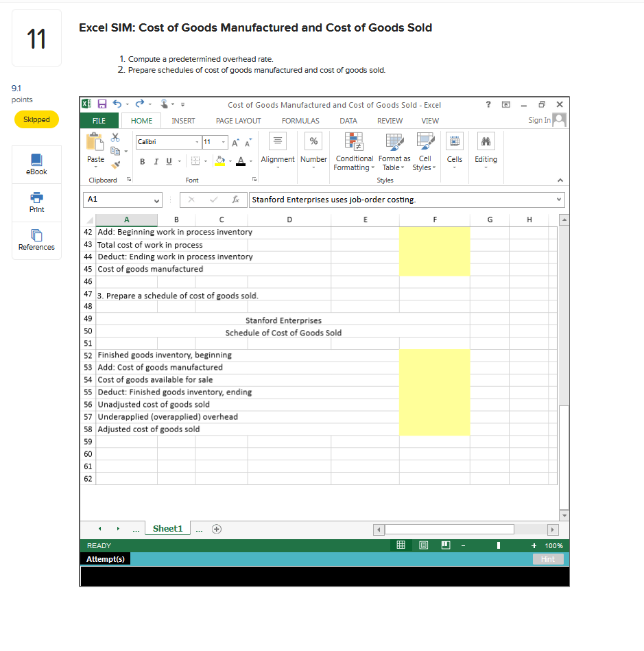Click the zoom slider handle
Viewport: 644px width, 651px height.
point(498,545)
